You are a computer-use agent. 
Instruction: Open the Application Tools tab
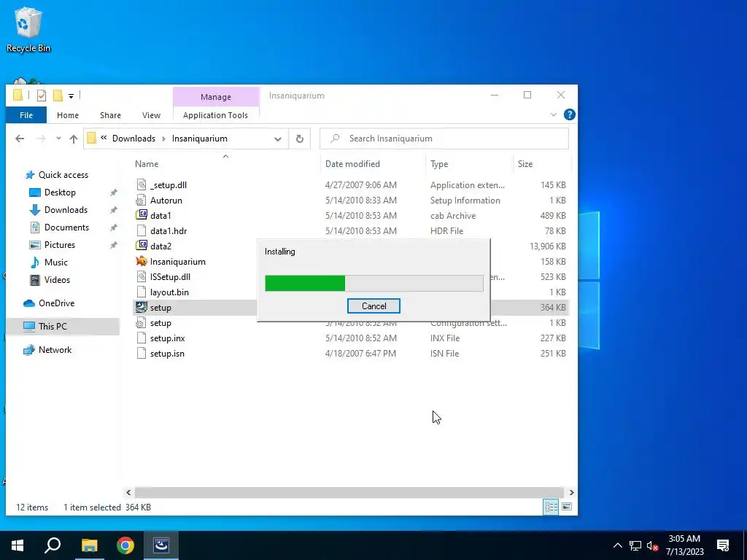tap(215, 115)
